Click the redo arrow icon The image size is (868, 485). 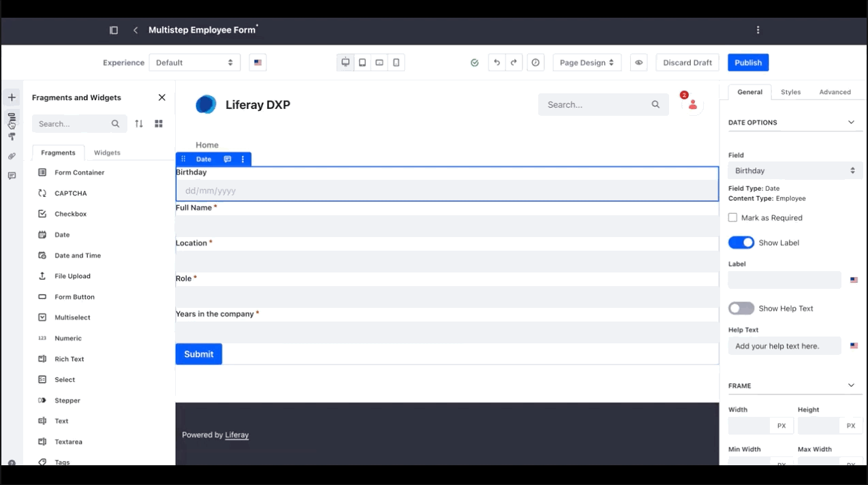tap(514, 63)
